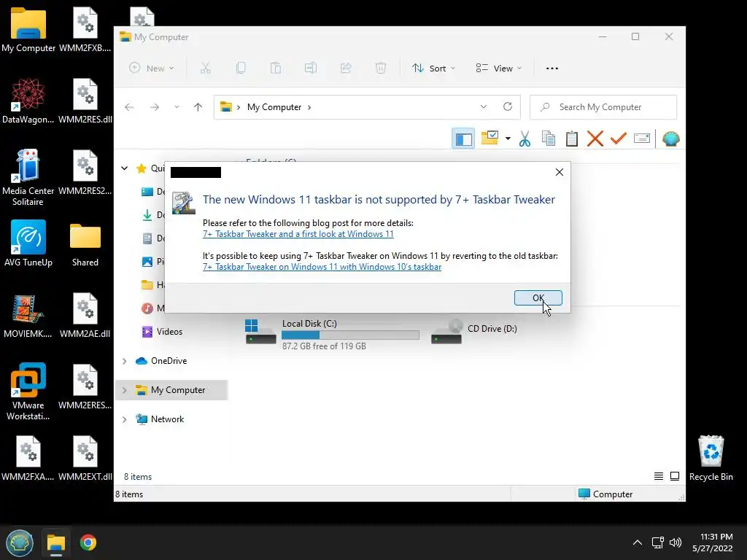Image resolution: width=747 pixels, height=560 pixels.
Task: Open the See more ellipsis menu
Action: pos(552,68)
